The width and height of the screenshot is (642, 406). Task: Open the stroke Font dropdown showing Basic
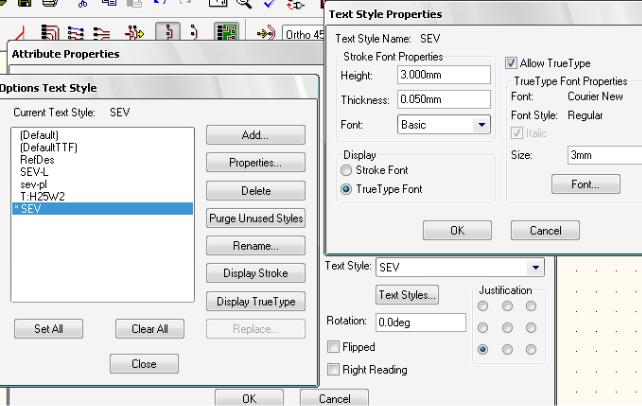pyautogui.click(x=444, y=124)
